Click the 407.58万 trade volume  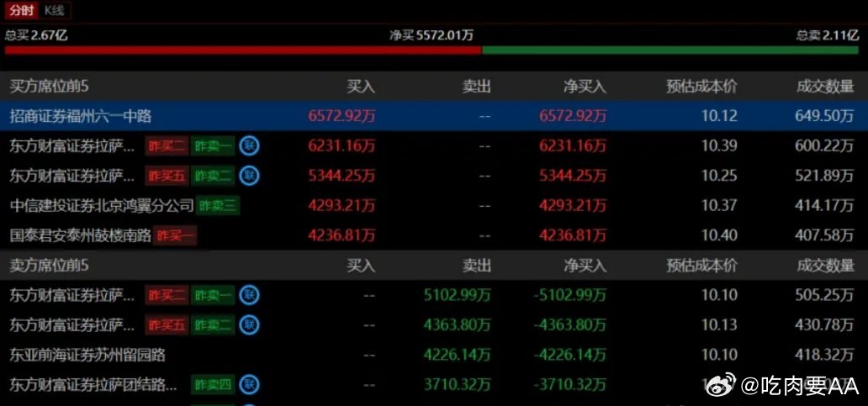825,235
